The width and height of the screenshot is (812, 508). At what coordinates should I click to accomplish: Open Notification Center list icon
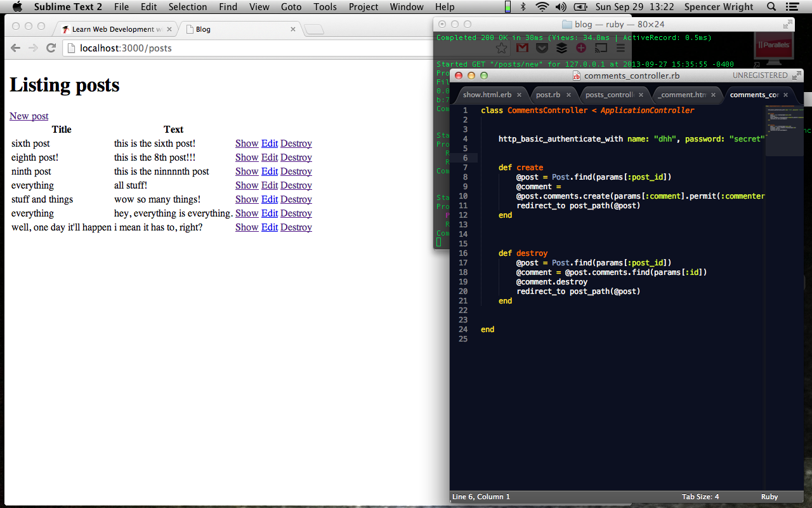coord(792,7)
